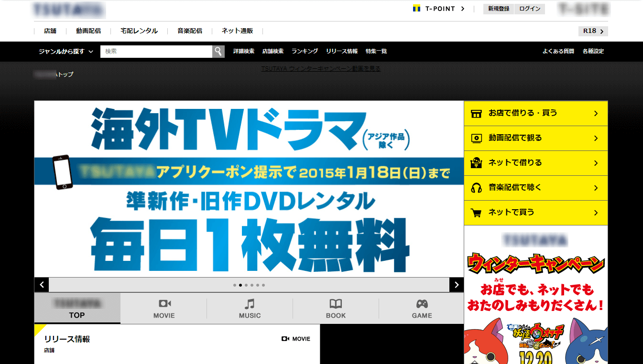
Task: Open 宅配レンタル in top navigation
Action: click(x=139, y=31)
